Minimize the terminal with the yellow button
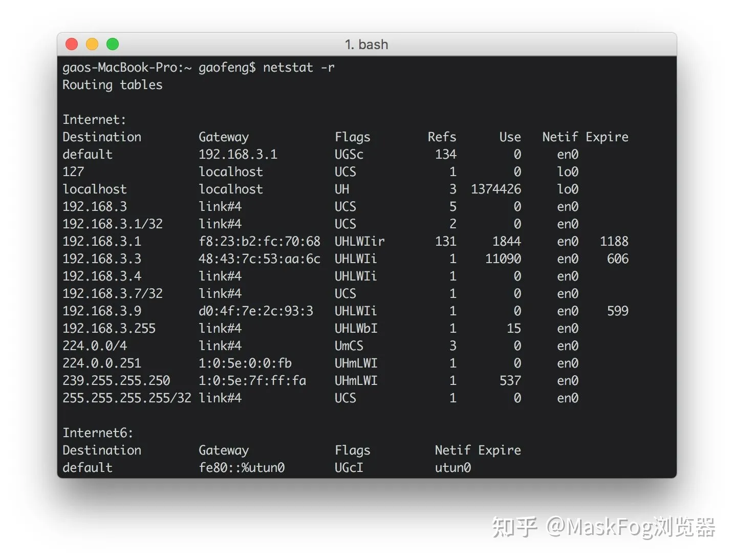The image size is (734, 560). click(x=92, y=45)
